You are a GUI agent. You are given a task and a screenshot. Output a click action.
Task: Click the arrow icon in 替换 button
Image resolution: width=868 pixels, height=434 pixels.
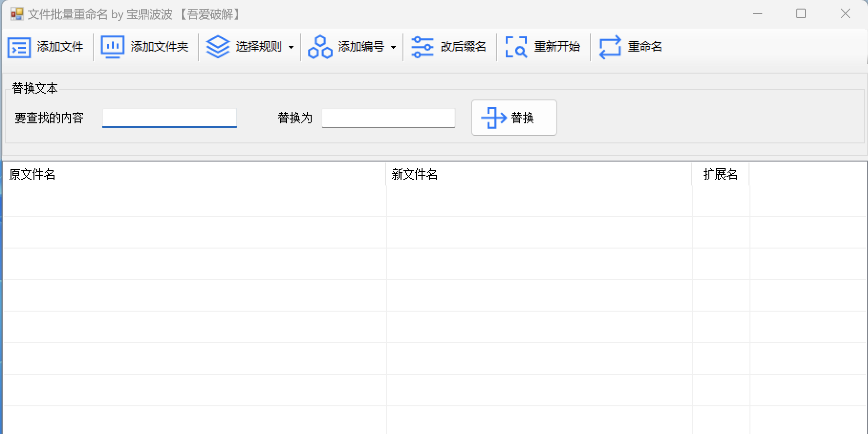pyautogui.click(x=494, y=118)
